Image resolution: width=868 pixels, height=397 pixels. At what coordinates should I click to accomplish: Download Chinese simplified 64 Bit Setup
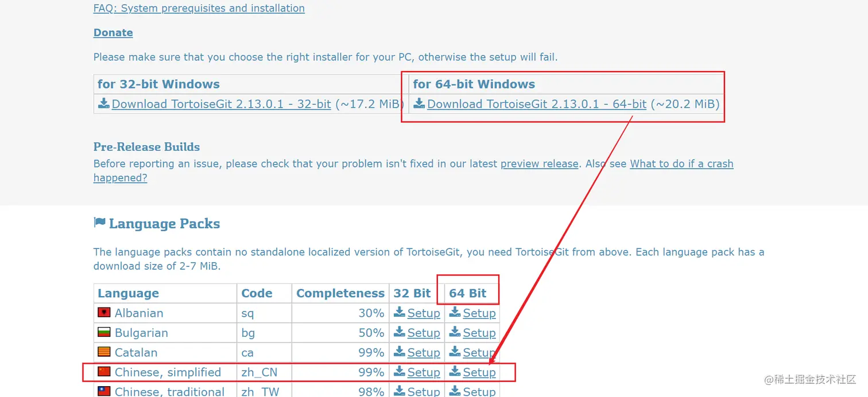coord(479,372)
